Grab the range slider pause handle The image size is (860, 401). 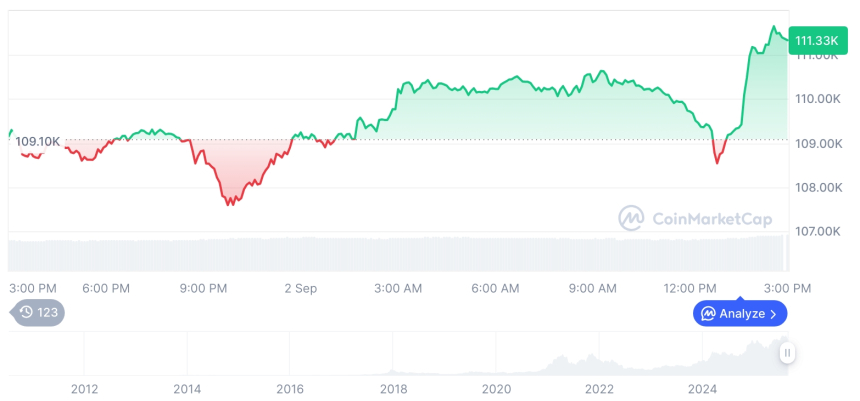coord(788,353)
